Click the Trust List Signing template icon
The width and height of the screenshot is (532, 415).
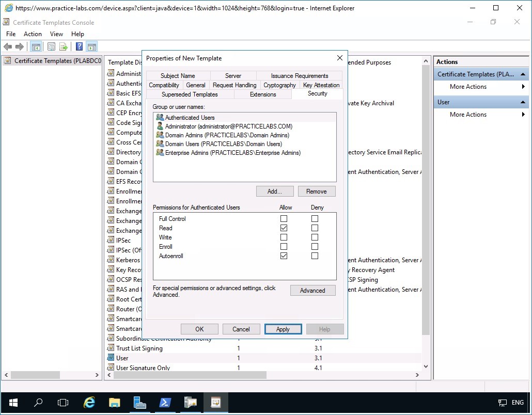111,348
